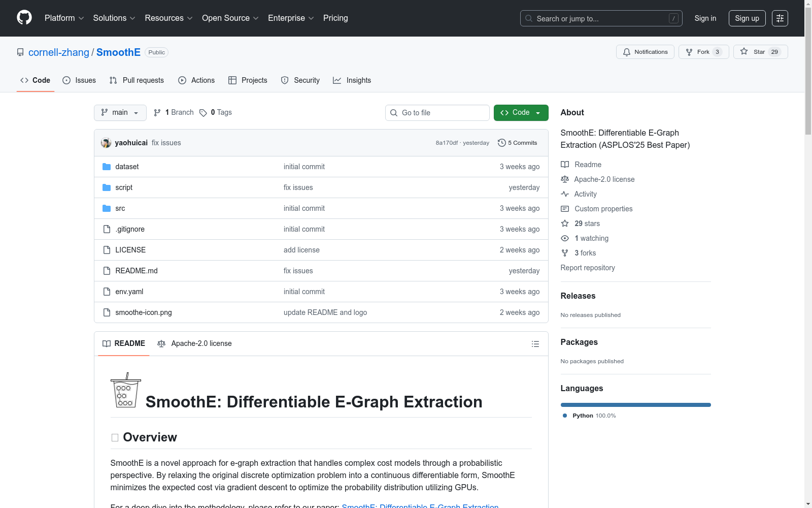Click the commit history clock icon
The height and width of the screenshot is (508, 812).
tap(502, 143)
